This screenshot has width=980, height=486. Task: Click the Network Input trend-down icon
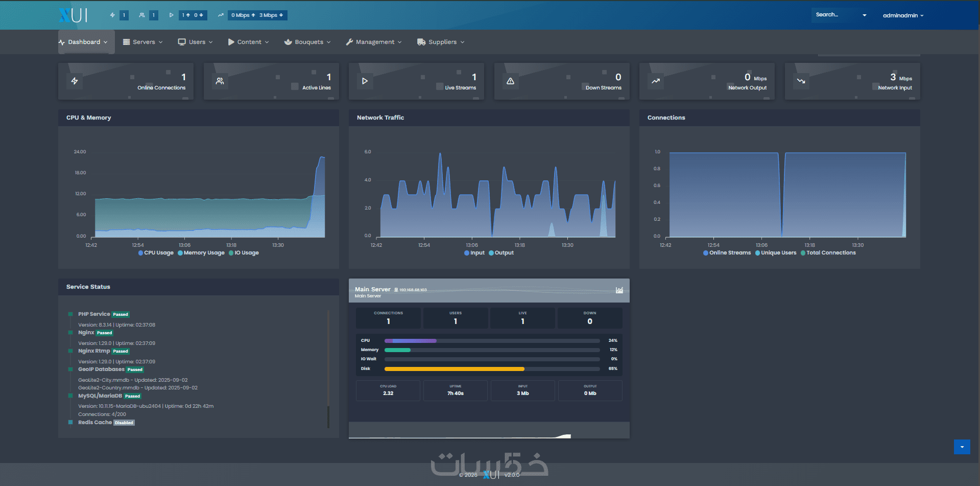[801, 81]
